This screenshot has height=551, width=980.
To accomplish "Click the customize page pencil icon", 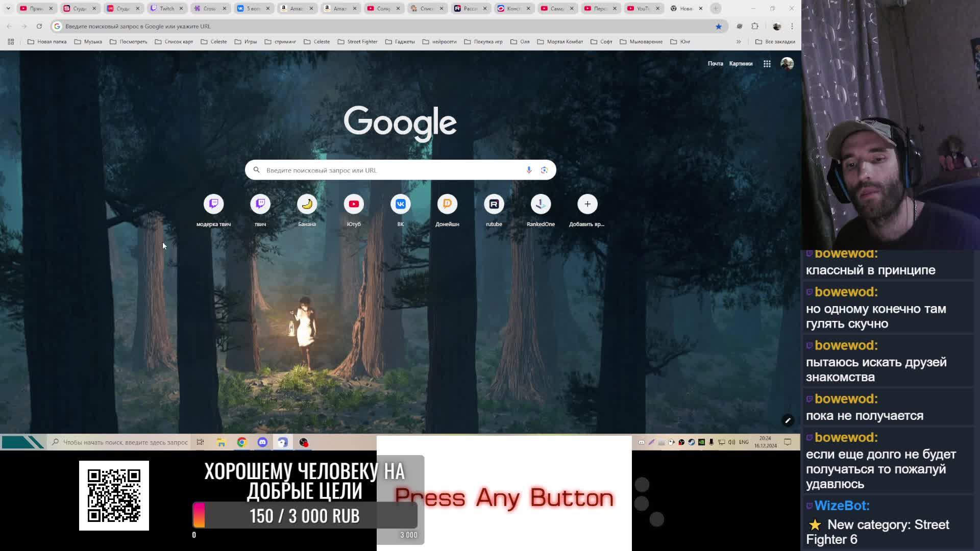I will (788, 420).
